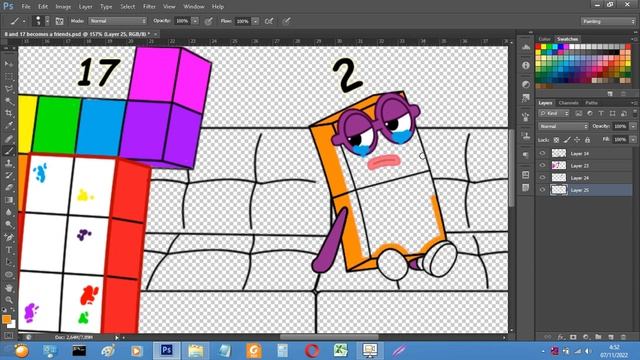Hide Layer 25 with eye icon
The image size is (640, 360).
(x=542, y=190)
